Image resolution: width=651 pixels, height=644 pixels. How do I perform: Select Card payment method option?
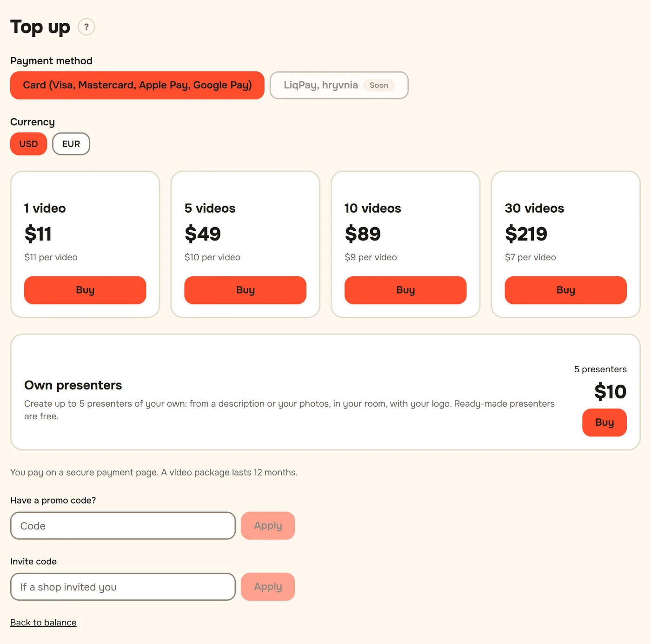(137, 85)
